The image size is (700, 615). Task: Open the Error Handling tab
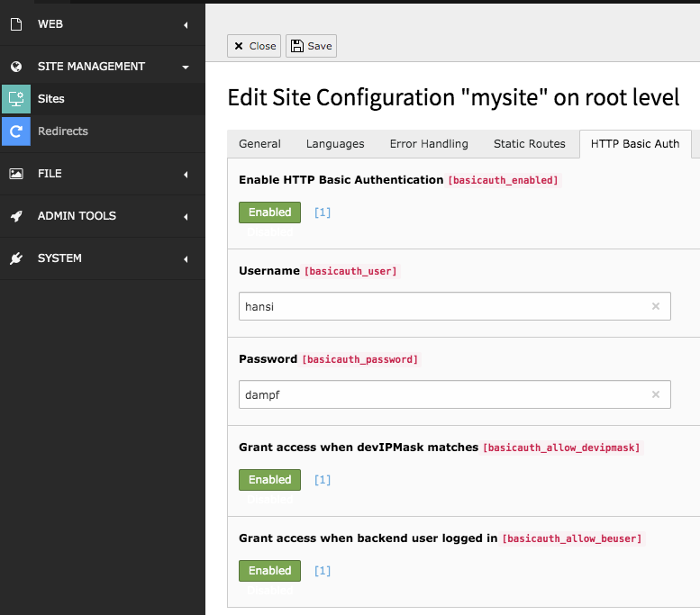coord(429,144)
